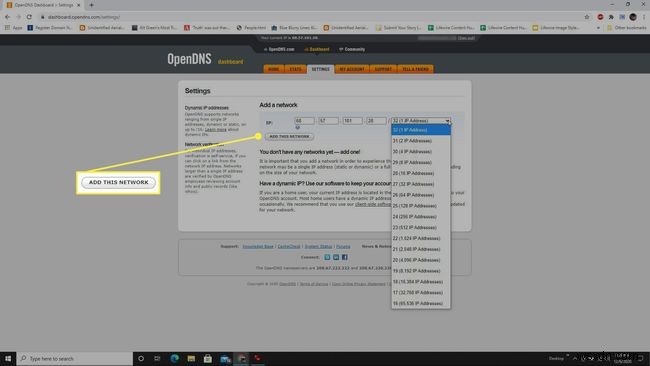Open the Dashboard link in the top nav
The image size is (650, 366).
pos(317,49)
